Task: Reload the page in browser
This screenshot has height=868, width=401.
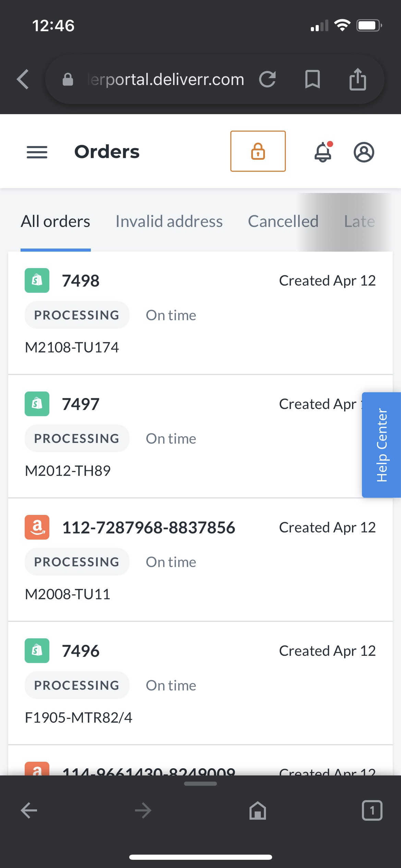Action: (267, 80)
